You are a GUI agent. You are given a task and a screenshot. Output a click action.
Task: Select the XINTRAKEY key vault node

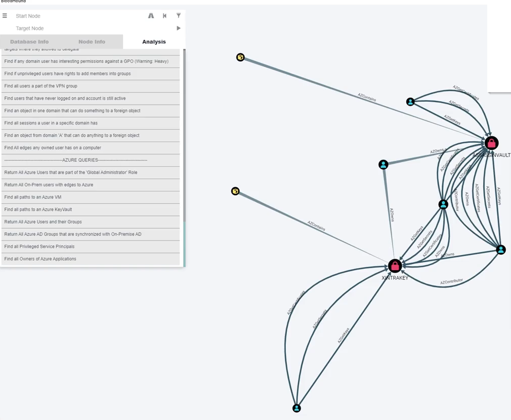point(395,266)
